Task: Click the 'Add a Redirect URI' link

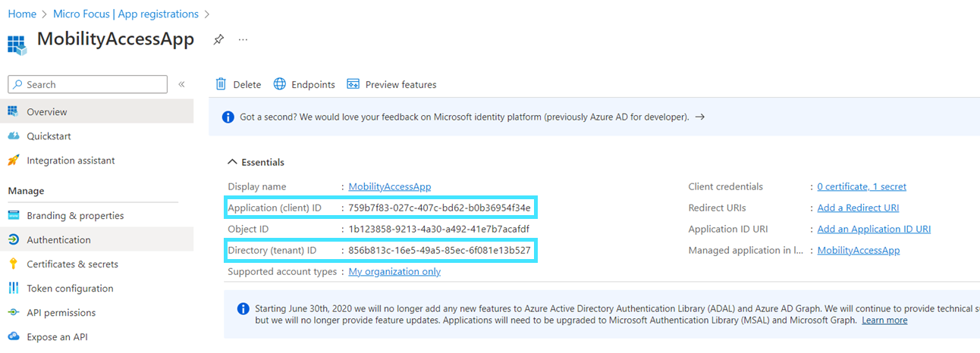Action: click(x=858, y=208)
